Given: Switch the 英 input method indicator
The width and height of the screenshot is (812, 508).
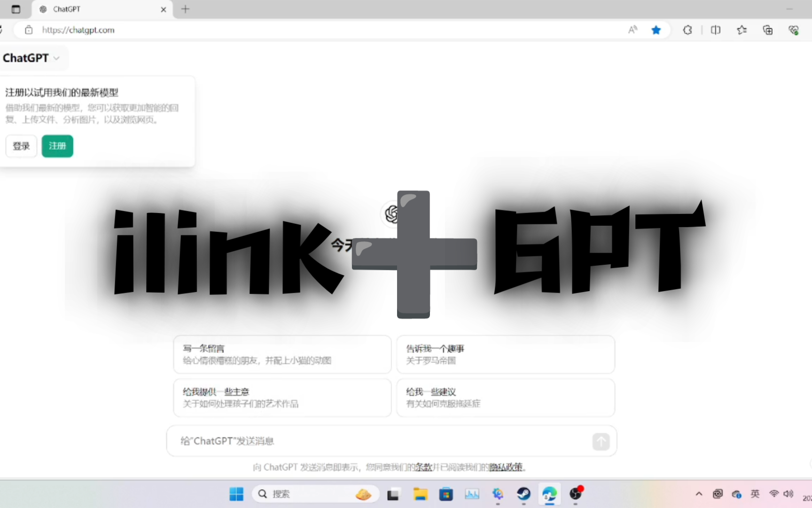Looking at the screenshot, I should point(755,494).
